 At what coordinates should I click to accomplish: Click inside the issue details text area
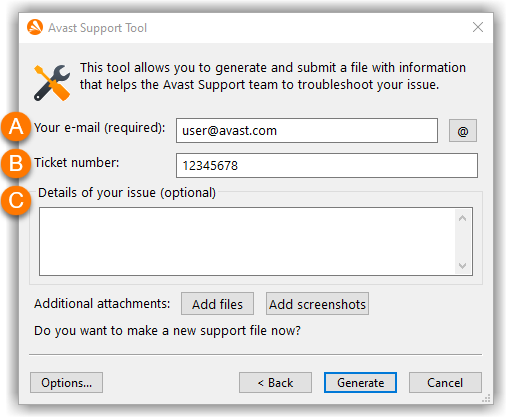[x=247, y=242]
